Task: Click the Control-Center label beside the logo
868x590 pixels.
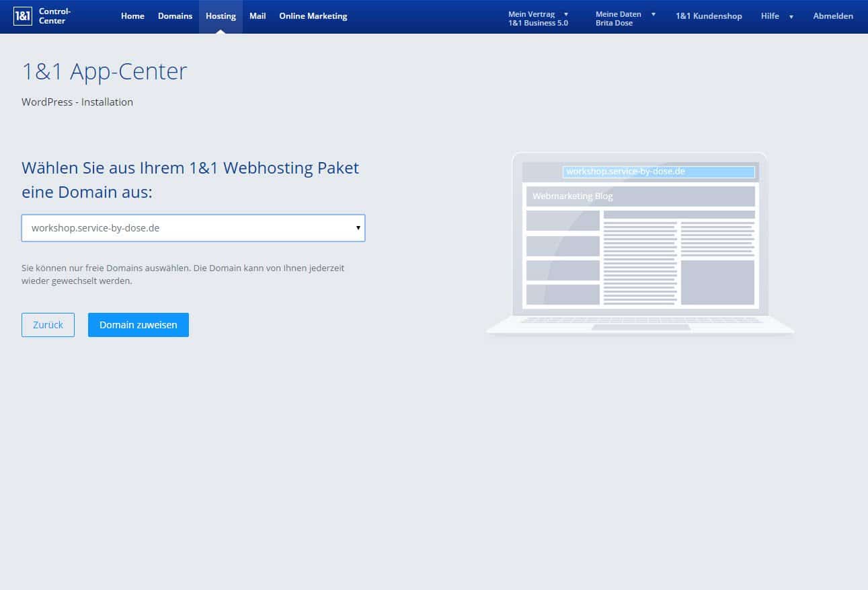Action: (54, 16)
